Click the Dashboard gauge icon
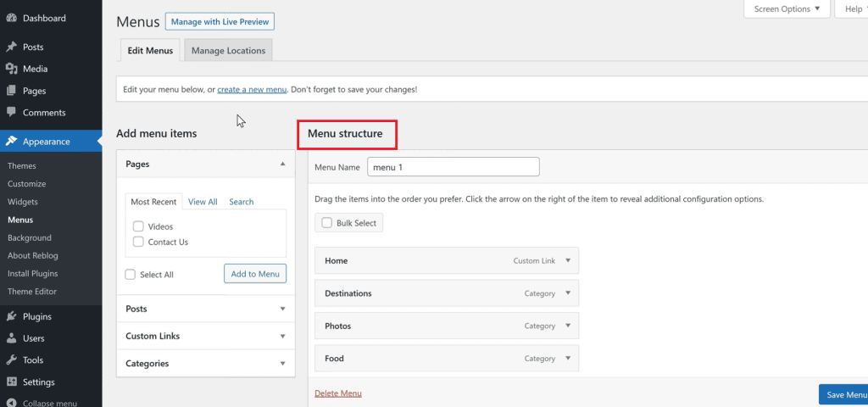 click(x=11, y=19)
